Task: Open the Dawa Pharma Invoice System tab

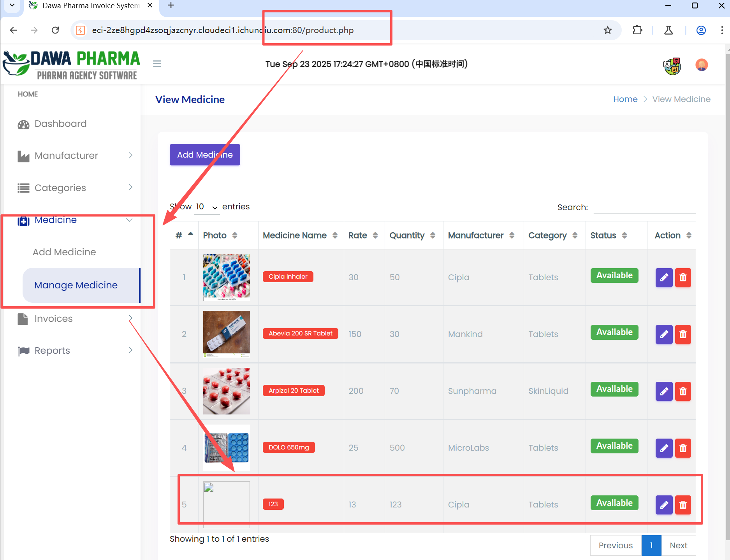Action: (x=90, y=6)
